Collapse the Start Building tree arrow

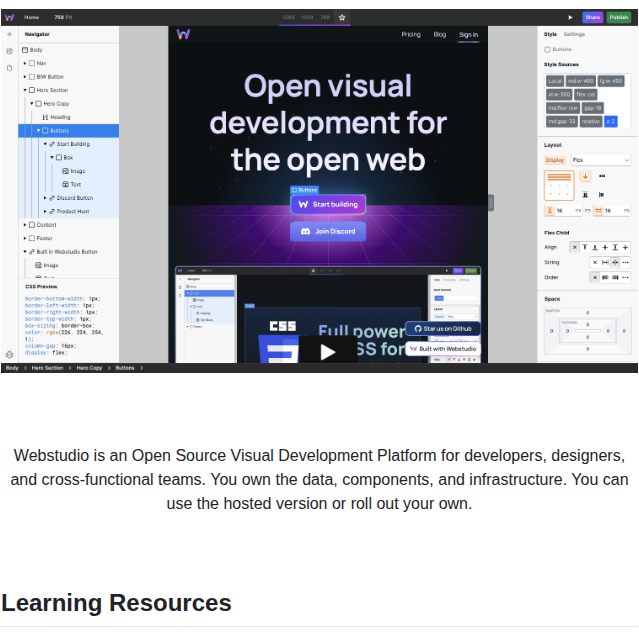pyautogui.click(x=45, y=144)
